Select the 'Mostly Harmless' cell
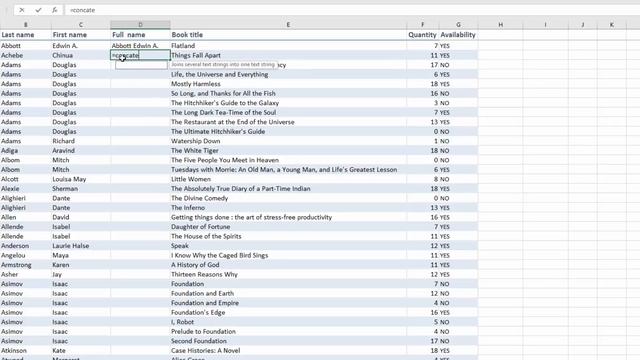Viewport: 640px width, 360px height. tap(288, 84)
